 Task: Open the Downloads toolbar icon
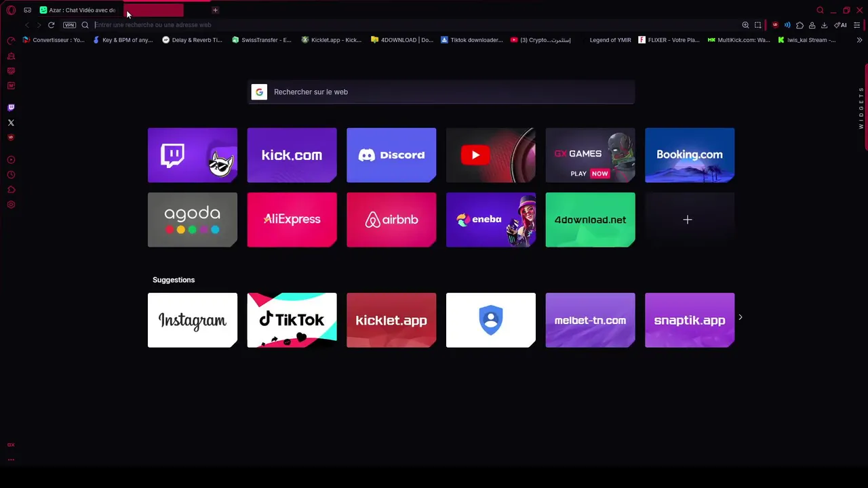tap(824, 25)
